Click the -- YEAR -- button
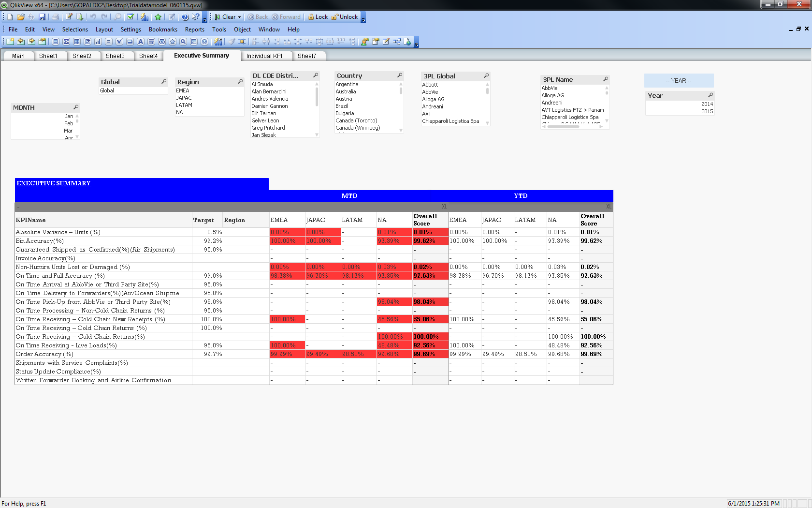 click(x=679, y=80)
